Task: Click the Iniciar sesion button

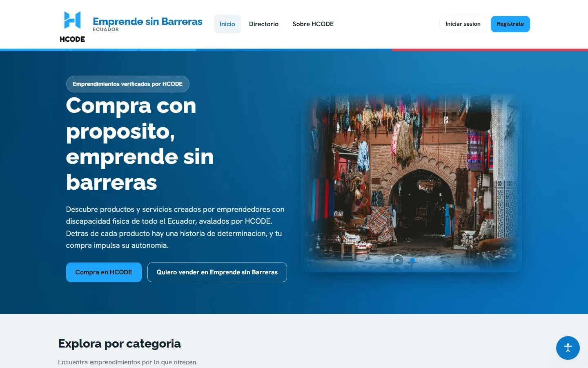Action: coord(463,24)
